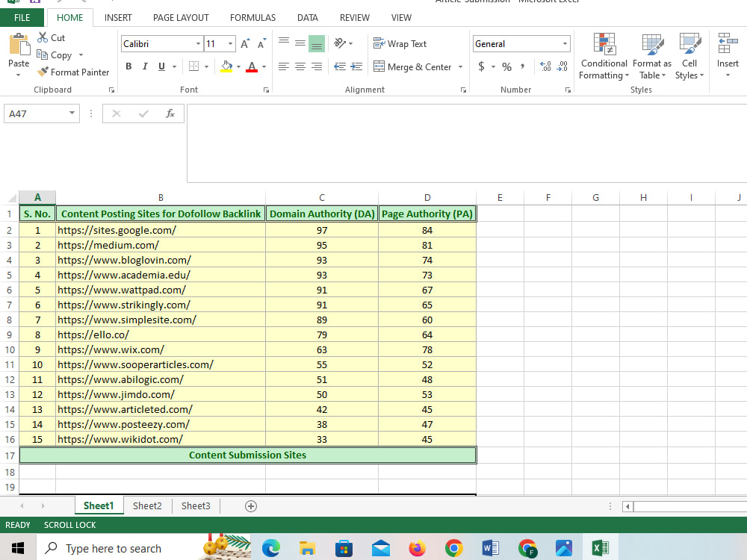
Task: Toggle Wrap Text
Action: [400, 43]
